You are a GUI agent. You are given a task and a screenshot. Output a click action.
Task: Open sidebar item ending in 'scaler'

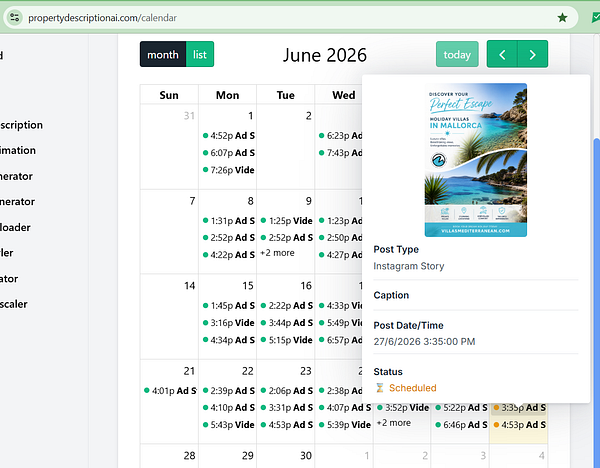tap(14, 304)
